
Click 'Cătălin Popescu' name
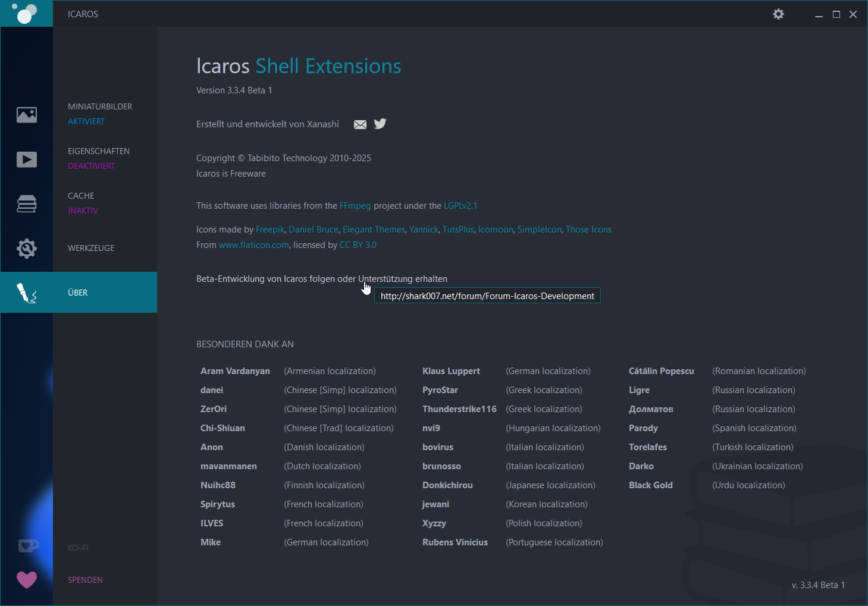coord(662,371)
